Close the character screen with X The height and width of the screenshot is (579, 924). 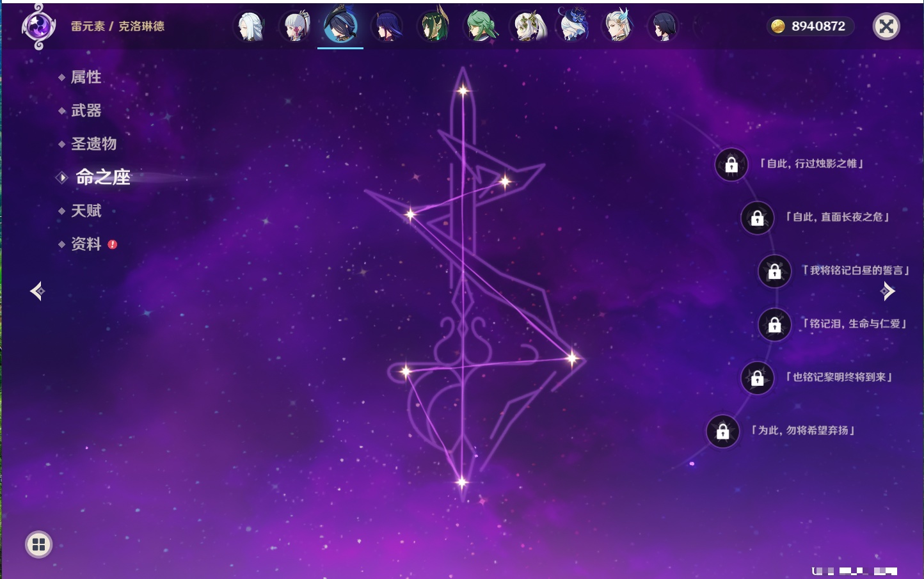coord(887,26)
